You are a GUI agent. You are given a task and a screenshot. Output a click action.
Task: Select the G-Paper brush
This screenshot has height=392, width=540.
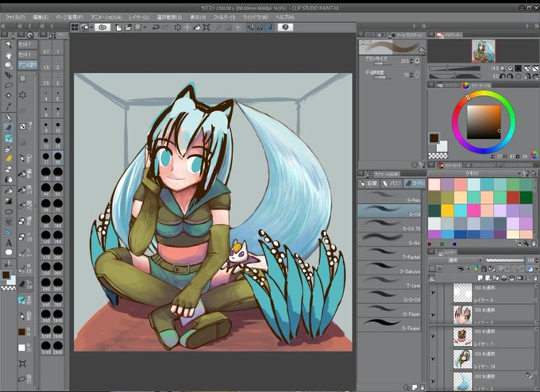click(x=389, y=310)
